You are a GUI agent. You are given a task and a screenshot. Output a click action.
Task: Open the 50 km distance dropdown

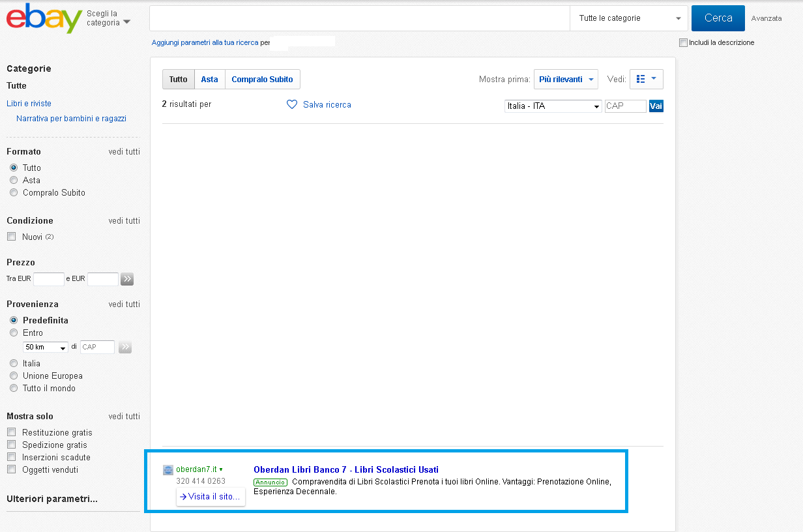[x=46, y=347]
